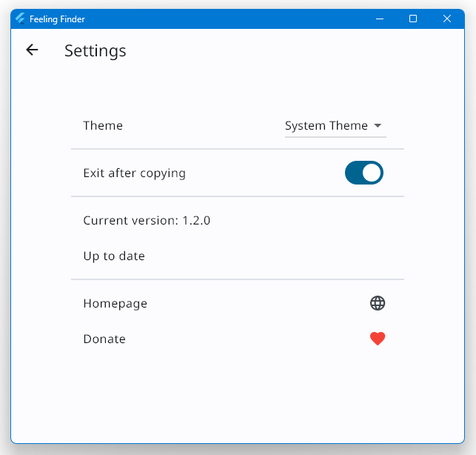
Task: Select the System Theme text value
Action: pos(326,126)
